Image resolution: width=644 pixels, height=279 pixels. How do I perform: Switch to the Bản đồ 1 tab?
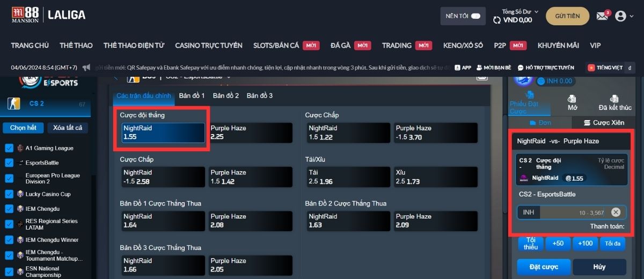[x=192, y=96]
